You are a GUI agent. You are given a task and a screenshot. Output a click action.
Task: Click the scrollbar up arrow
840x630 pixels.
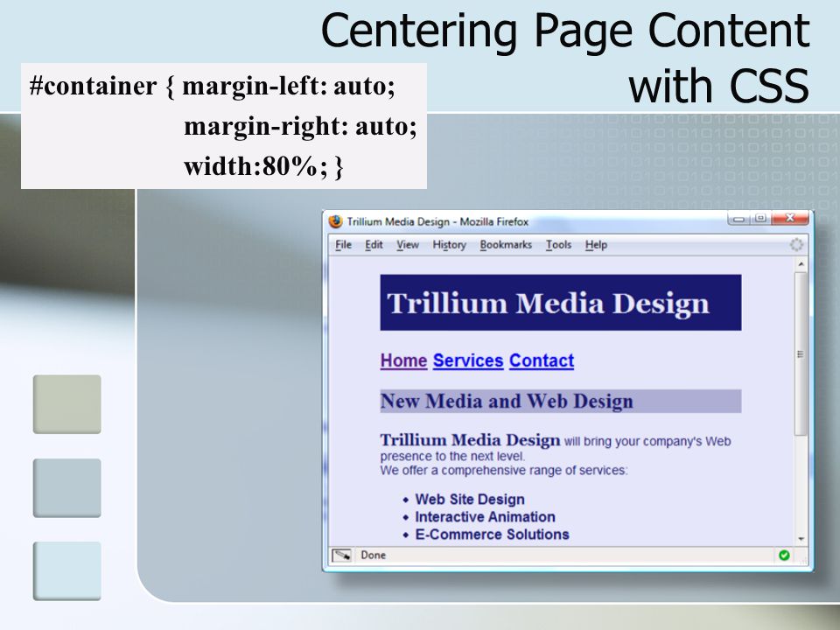[x=801, y=264]
